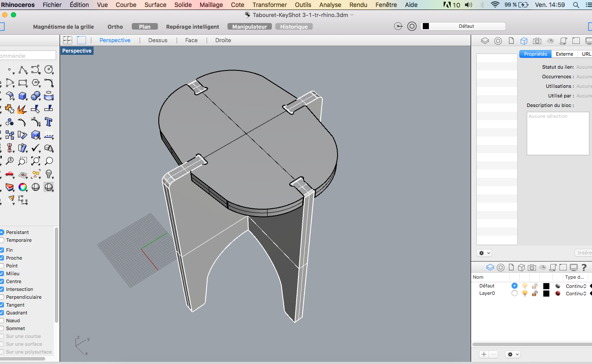This screenshot has height=364, width=592.
Task: Open the color wheel render tool
Action: coord(23,187)
